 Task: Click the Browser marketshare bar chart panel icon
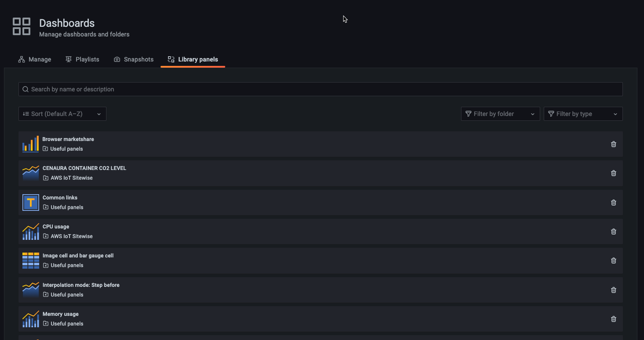[x=30, y=144]
